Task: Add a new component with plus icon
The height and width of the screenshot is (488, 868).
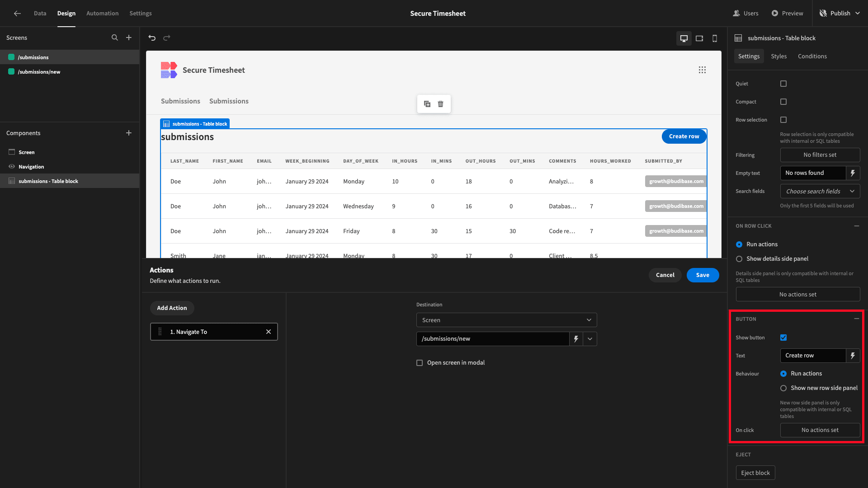Action: pos(129,133)
